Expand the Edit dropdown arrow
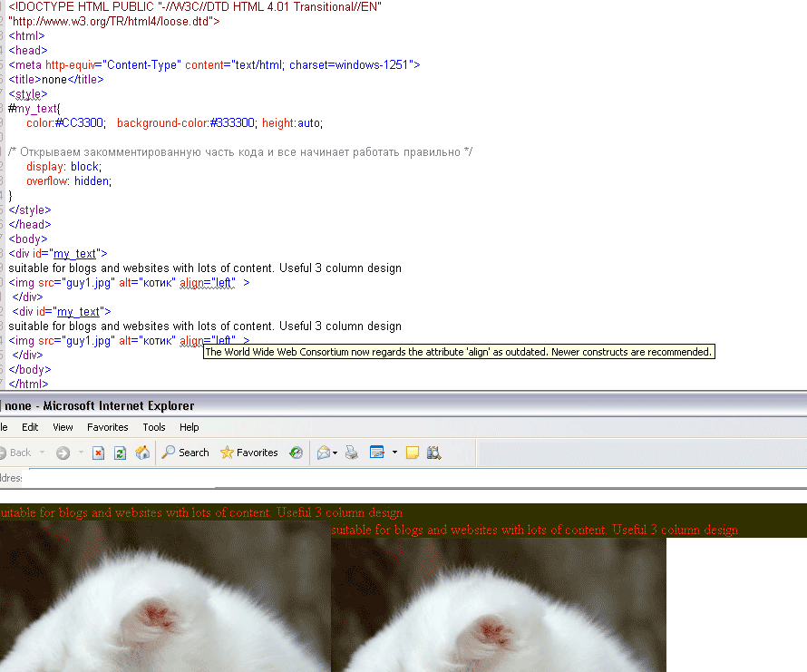This screenshot has height=672, width=807. (394, 453)
